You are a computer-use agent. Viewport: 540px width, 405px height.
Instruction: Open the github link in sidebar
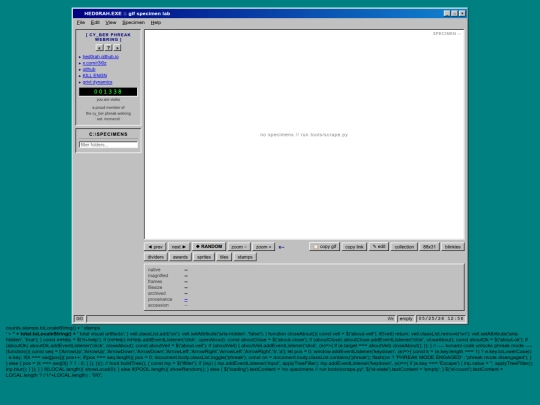[x=89, y=69]
